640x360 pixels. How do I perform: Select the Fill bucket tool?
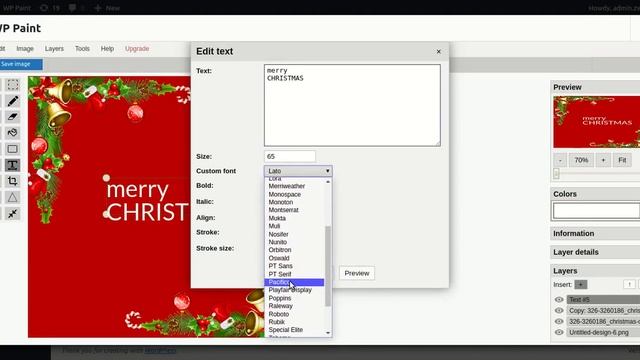[x=13, y=133]
